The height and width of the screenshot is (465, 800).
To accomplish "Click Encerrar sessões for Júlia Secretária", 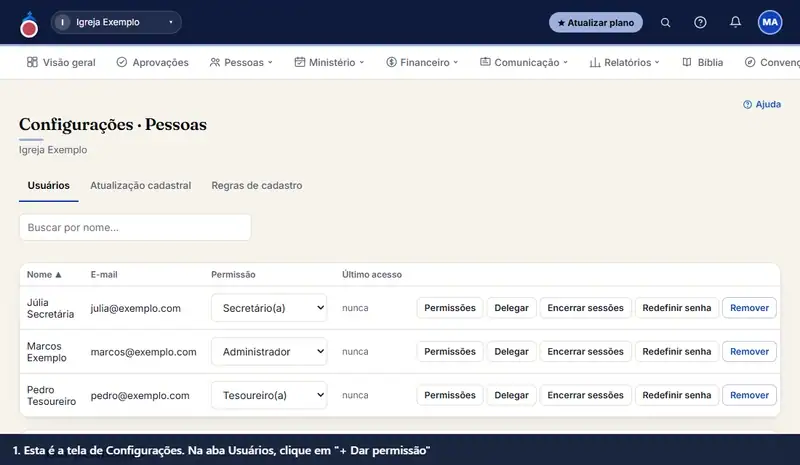I will (x=585, y=308).
